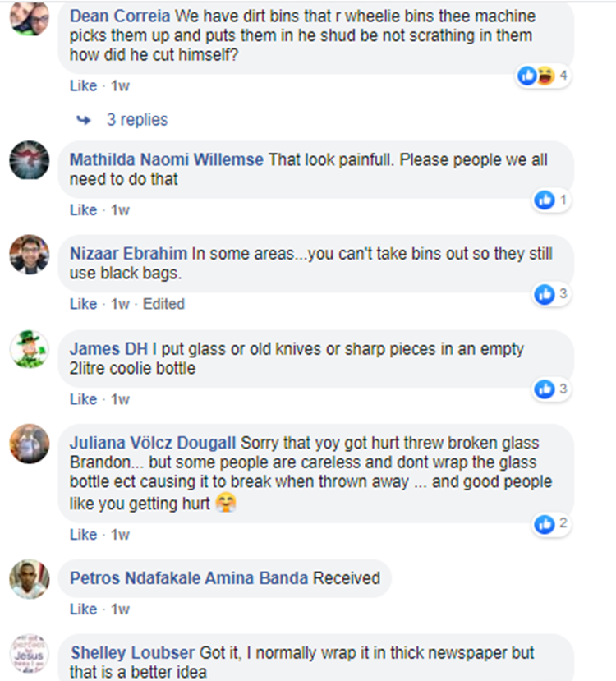Image resolution: width=616 pixels, height=681 pixels.
Task: Open Juliana Völcz Dougall's profile name link
Action: [x=153, y=443]
